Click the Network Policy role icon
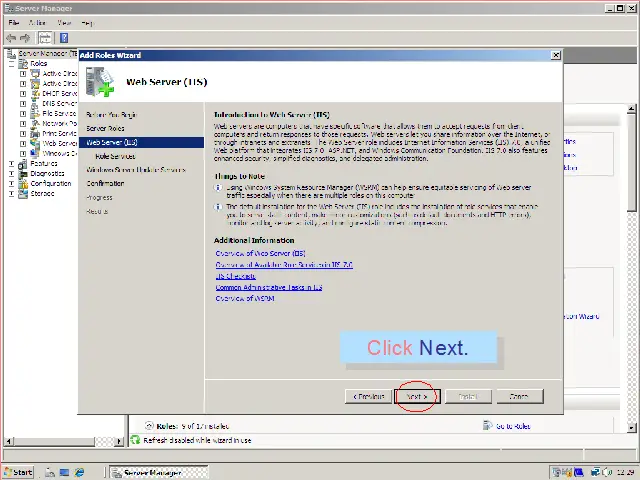This screenshot has width=640, height=480. point(36,123)
